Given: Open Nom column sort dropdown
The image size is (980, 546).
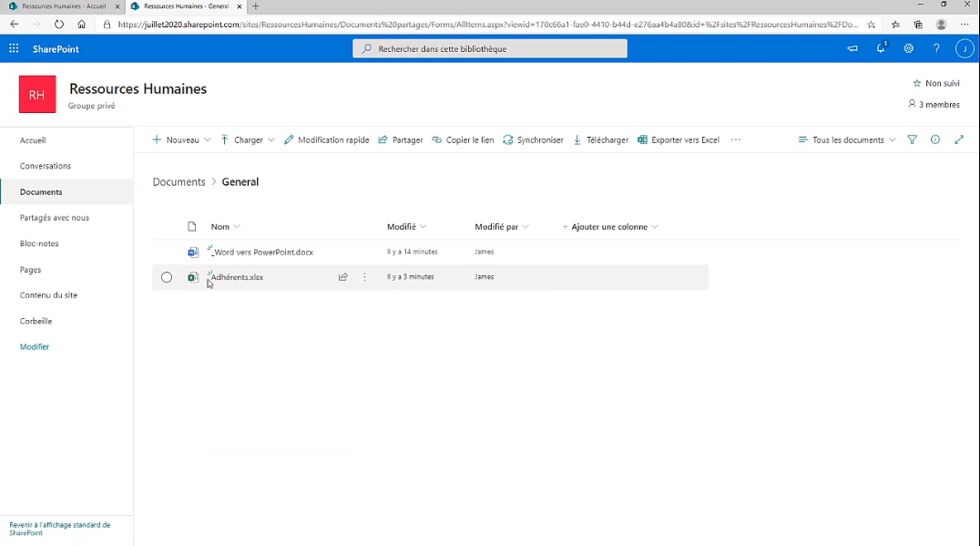Looking at the screenshot, I should [x=226, y=227].
